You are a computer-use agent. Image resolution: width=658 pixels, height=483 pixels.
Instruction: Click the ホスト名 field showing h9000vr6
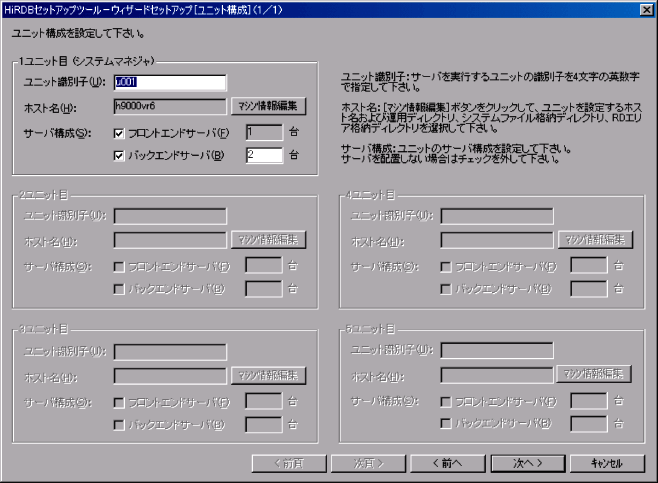click(170, 107)
